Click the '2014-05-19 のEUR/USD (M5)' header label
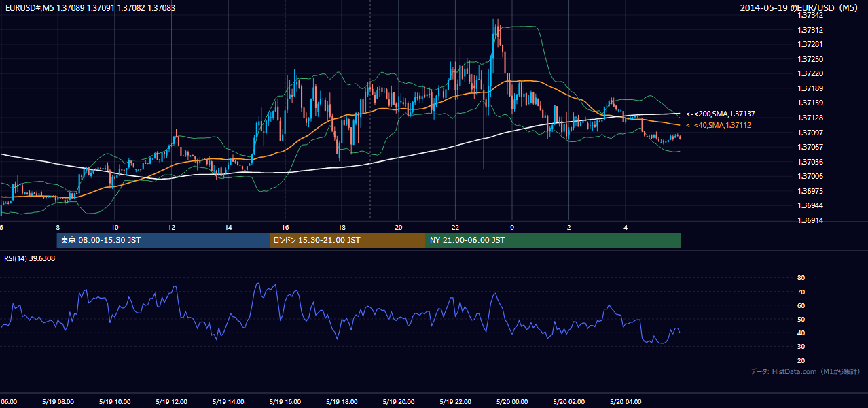The height and width of the screenshot is (408, 868). (800, 7)
